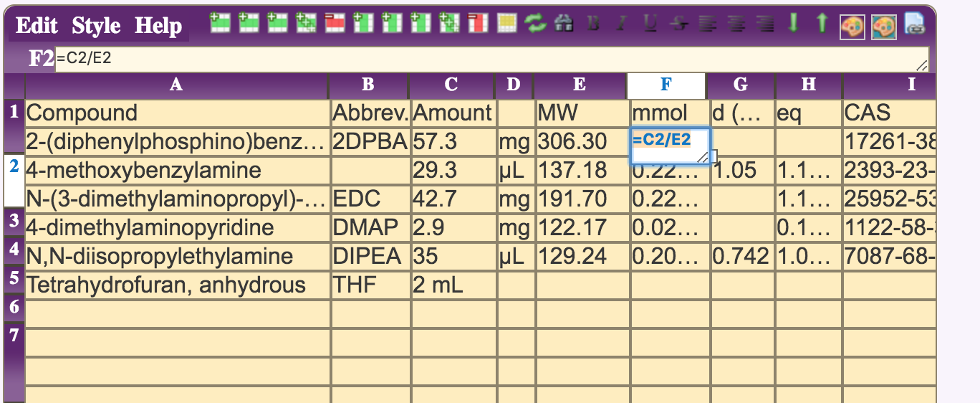Image resolution: width=980 pixels, height=403 pixels.
Task: Click the green fill up arrow
Action: (x=822, y=22)
